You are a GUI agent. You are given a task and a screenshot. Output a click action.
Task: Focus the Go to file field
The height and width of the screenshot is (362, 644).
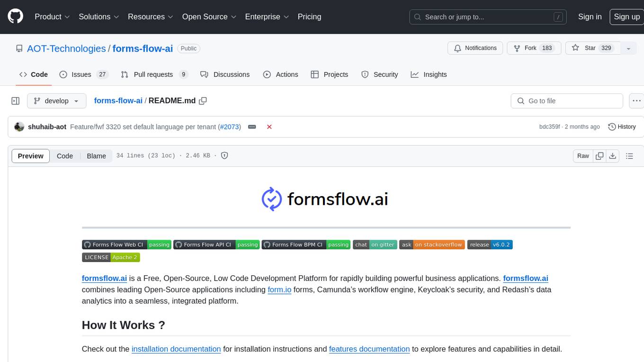pos(567,101)
